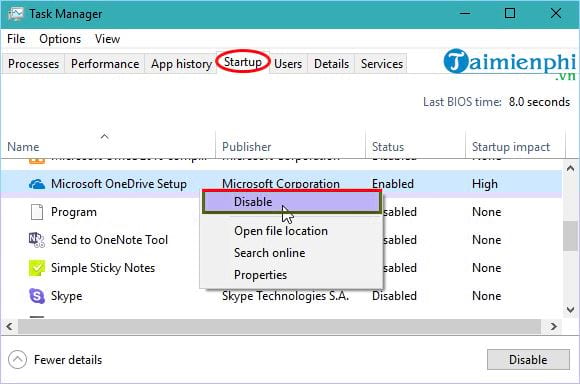Open the Options menu

[x=60, y=39]
